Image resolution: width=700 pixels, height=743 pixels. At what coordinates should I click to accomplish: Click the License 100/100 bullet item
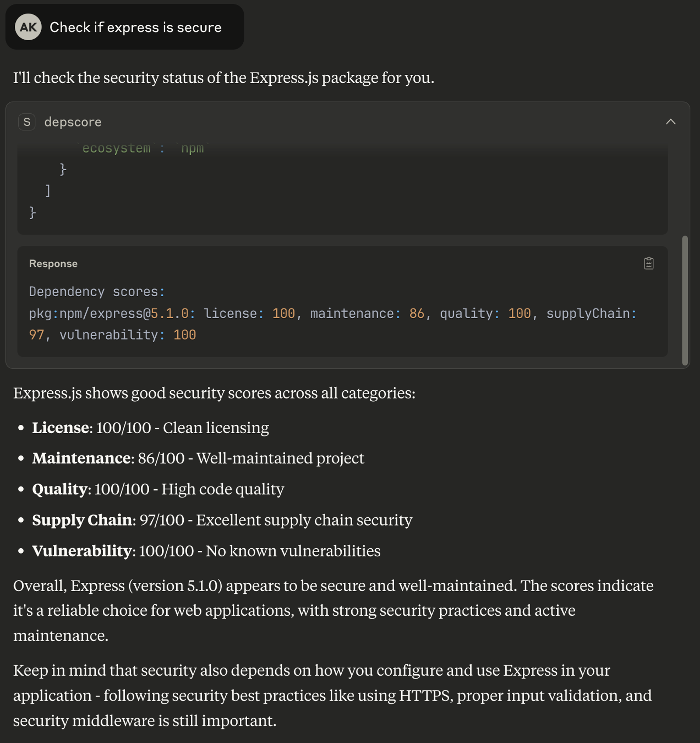coord(150,428)
